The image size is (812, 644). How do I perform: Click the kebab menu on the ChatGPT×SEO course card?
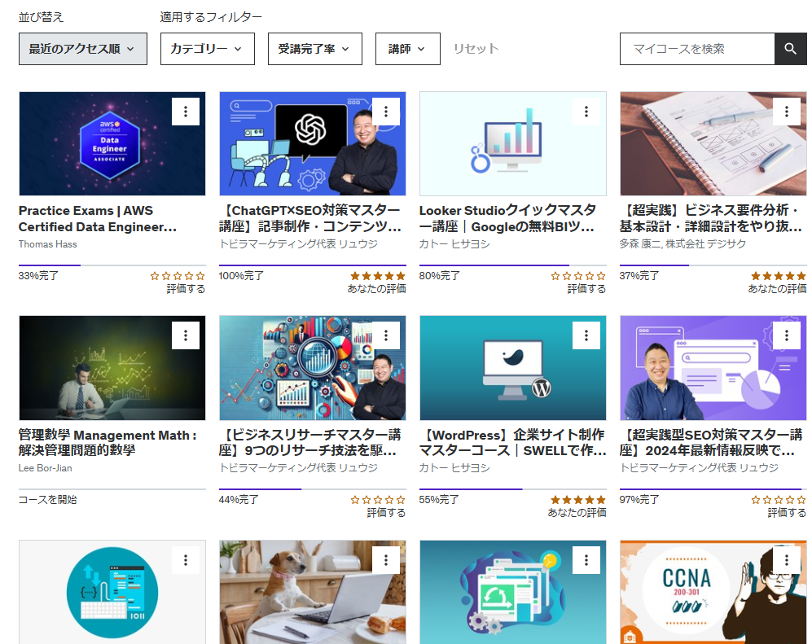point(385,111)
